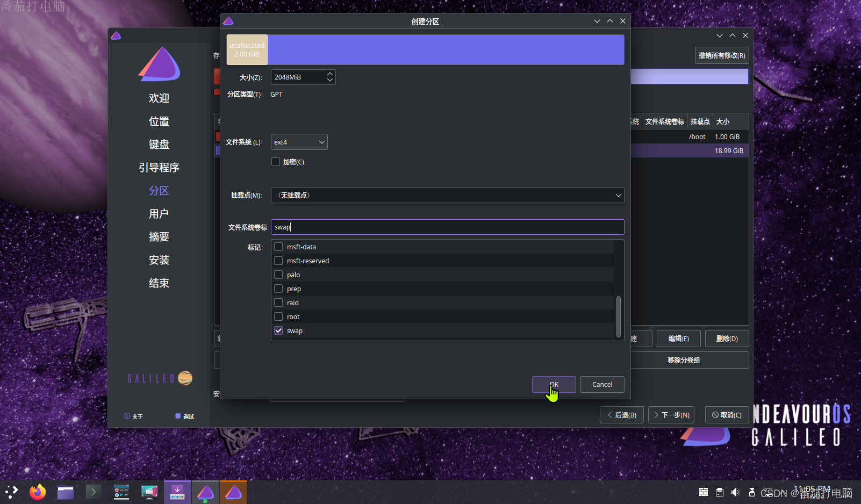Select 摘要 (Summary) step in sidebar
Viewport: 861px width, 504px height.
(x=159, y=237)
